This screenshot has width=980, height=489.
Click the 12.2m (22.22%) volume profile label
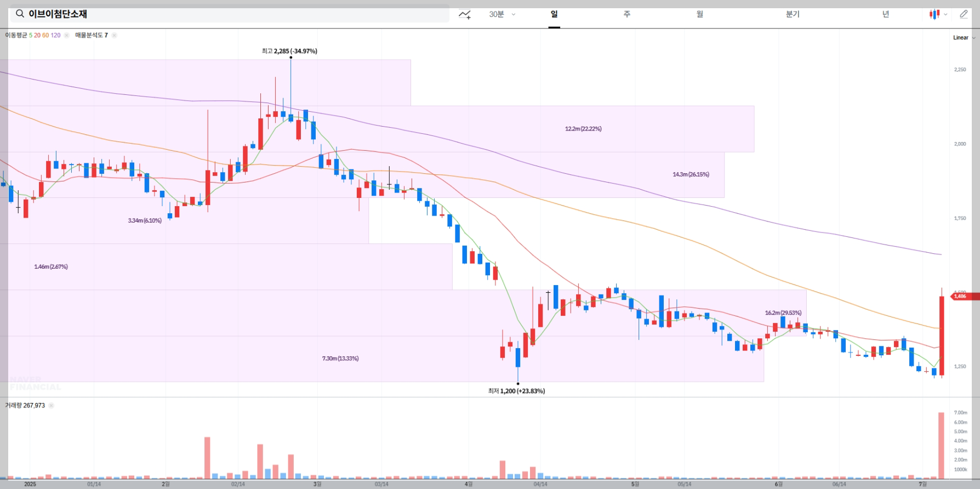coord(583,129)
